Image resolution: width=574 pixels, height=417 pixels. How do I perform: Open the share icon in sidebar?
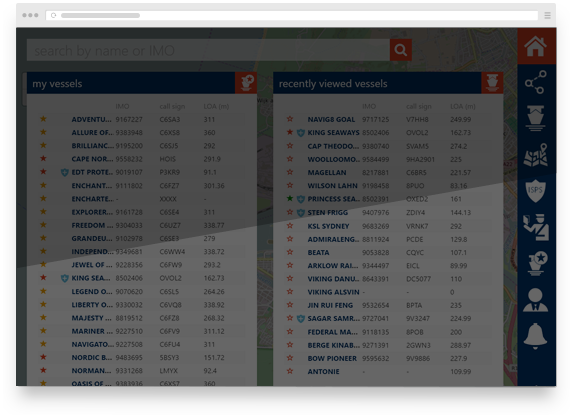click(x=536, y=82)
